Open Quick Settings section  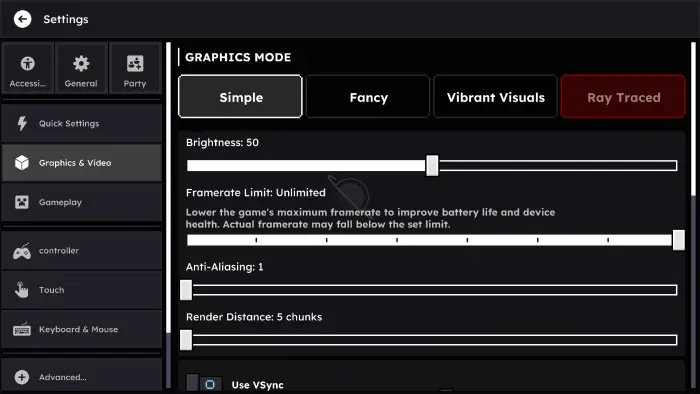click(82, 123)
